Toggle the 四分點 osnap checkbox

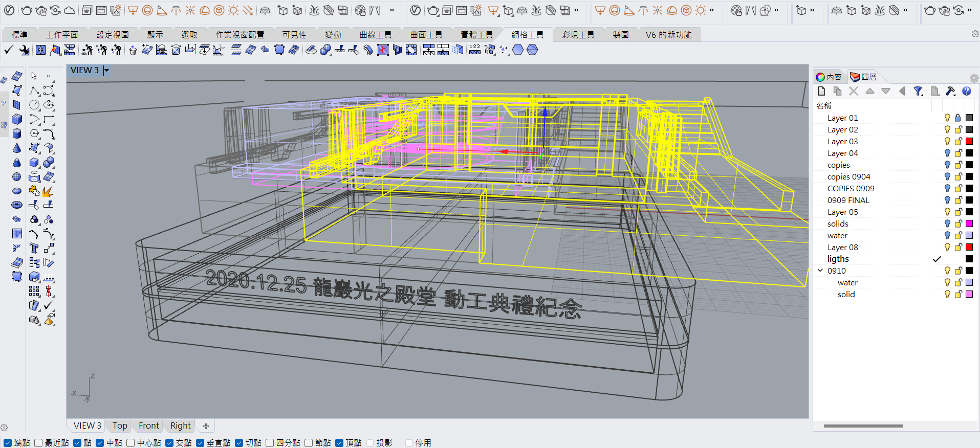point(270,443)
